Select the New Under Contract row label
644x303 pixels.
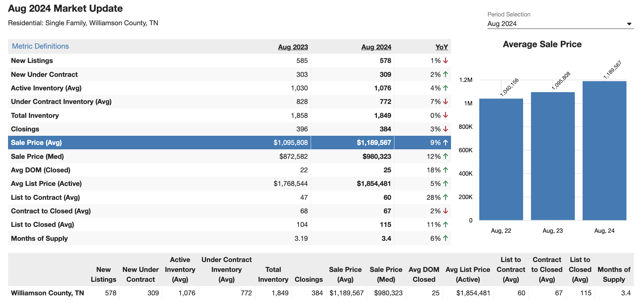click(x=44, y=74)
